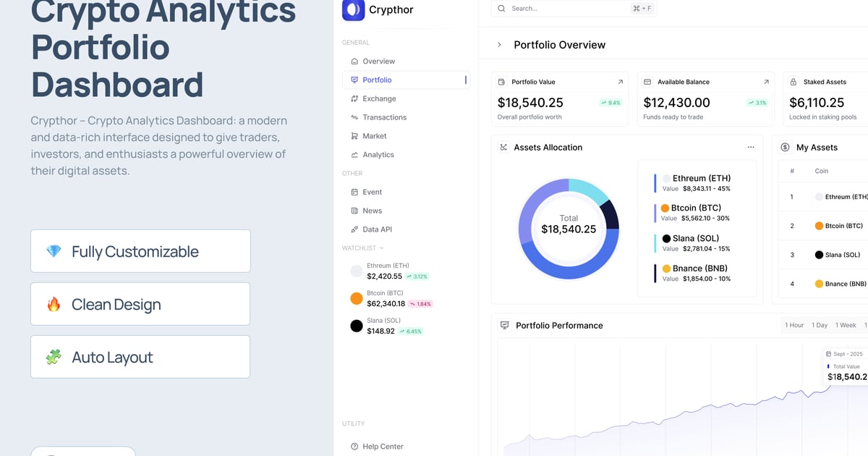Click the Portfolio Performance chart icon

[503, 325]
